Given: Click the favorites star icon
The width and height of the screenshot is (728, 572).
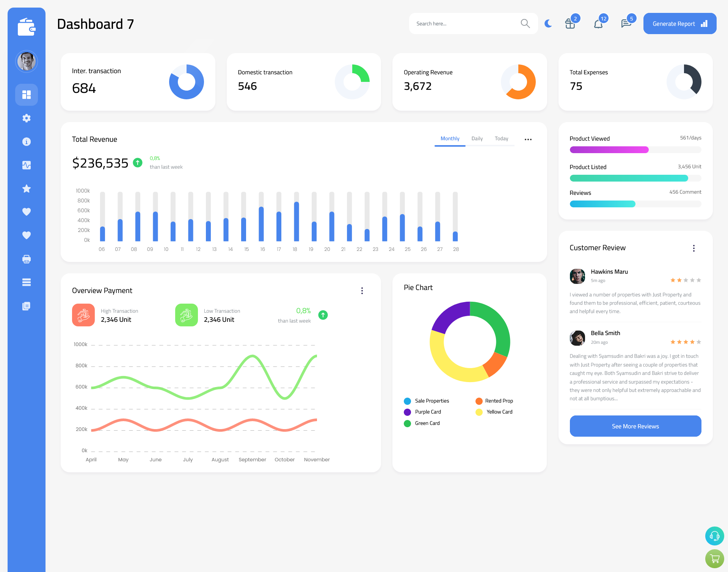Looking at the screenshot, I should point(27,188).
